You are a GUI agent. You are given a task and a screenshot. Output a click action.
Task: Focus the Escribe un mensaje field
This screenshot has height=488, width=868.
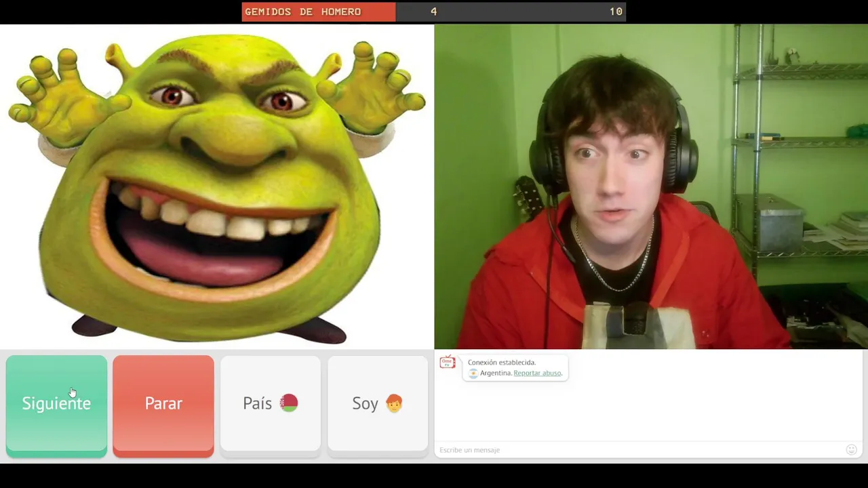tap(639, 450)
